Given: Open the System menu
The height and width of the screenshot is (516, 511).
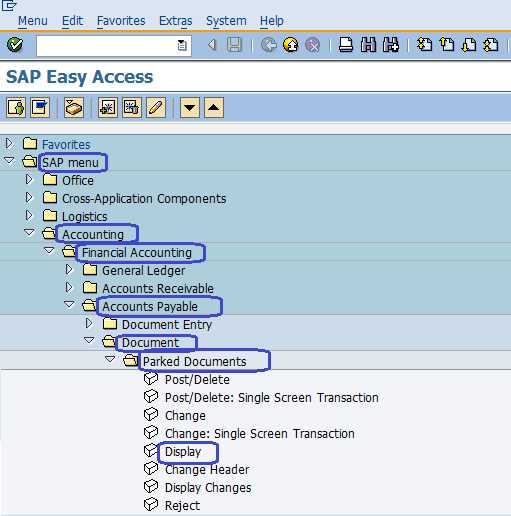Looking at the screenshot, I should [226, 21].
